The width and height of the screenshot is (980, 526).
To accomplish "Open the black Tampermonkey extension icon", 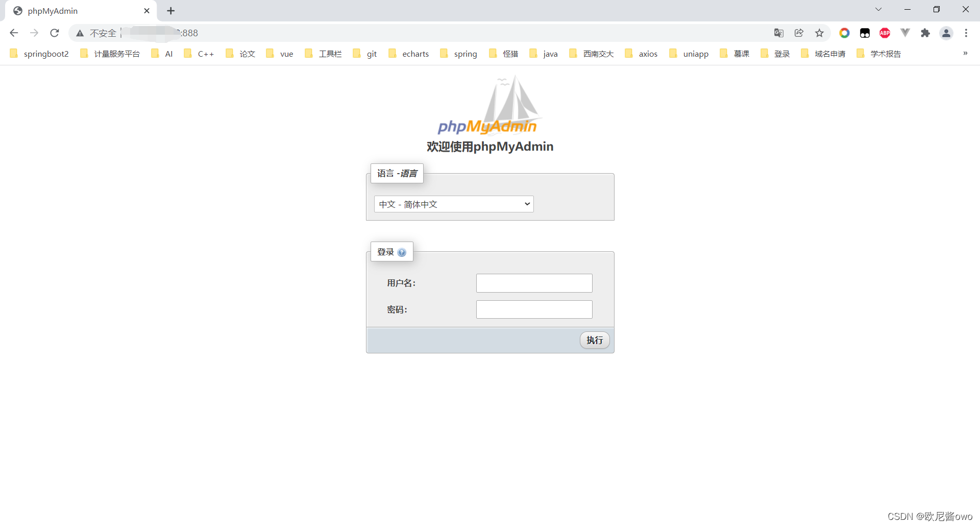I will click(865, 33).
